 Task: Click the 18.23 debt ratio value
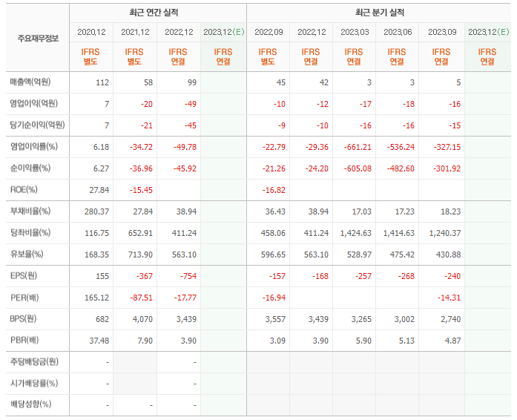click(451, 211)
